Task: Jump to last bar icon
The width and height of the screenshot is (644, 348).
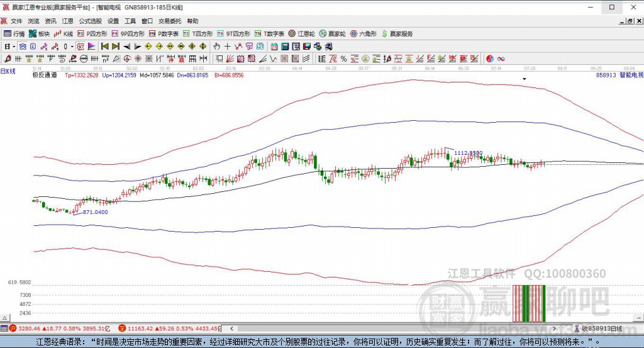Action: click(116, 47)
